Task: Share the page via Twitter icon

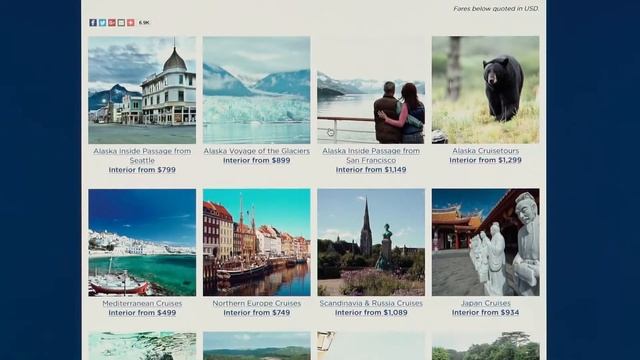Action: pyautogui.click(x=102, y=22)
